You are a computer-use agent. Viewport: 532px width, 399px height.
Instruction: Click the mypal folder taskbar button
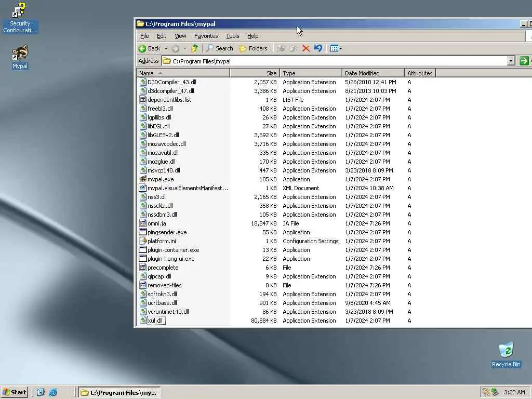pyautogui.click(x=119, y=393)
